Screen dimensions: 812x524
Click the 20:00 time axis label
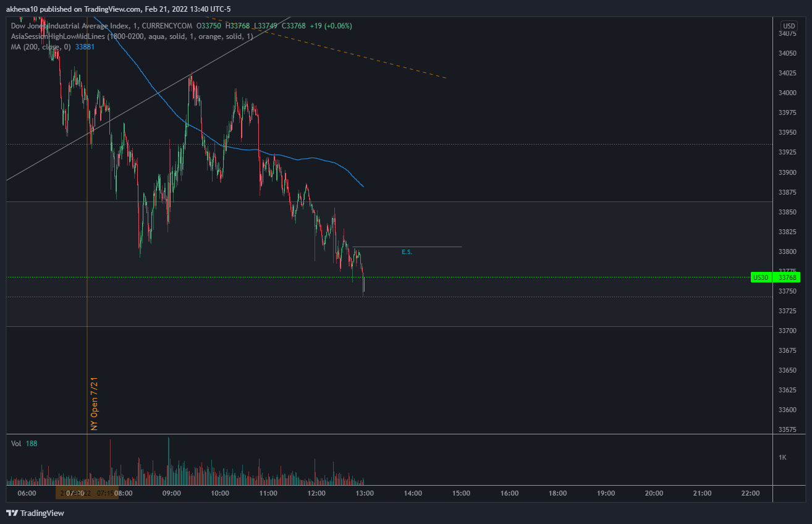click(x=654, y=493)
